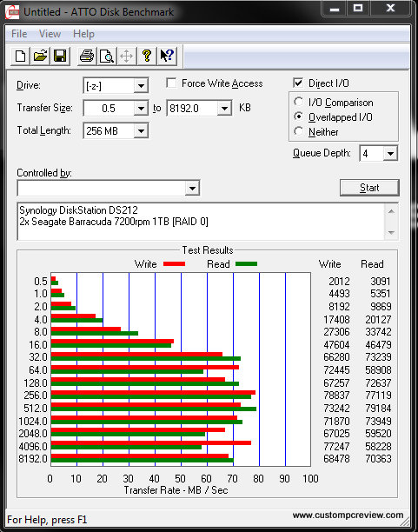
Task: Open the File menu
Action: pyautogui.click(x=19, y=34)
